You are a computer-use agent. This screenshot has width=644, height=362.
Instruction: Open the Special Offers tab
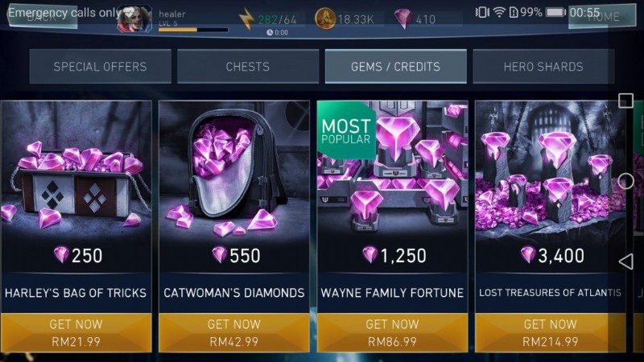100,67
